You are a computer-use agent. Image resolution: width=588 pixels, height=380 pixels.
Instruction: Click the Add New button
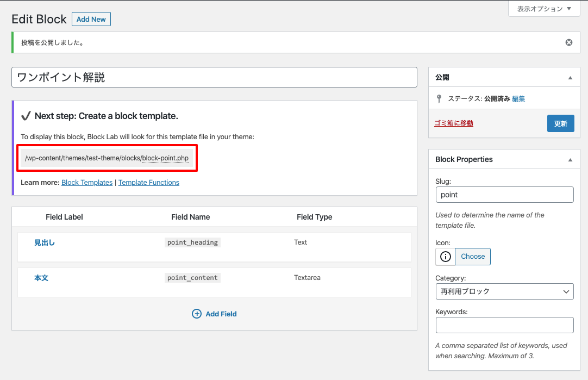[x=91, y=19]
